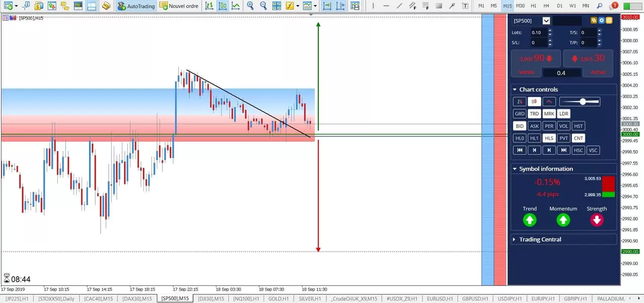
Task: Select the Fibonacci retracement tool
Action: click(426, 6)
